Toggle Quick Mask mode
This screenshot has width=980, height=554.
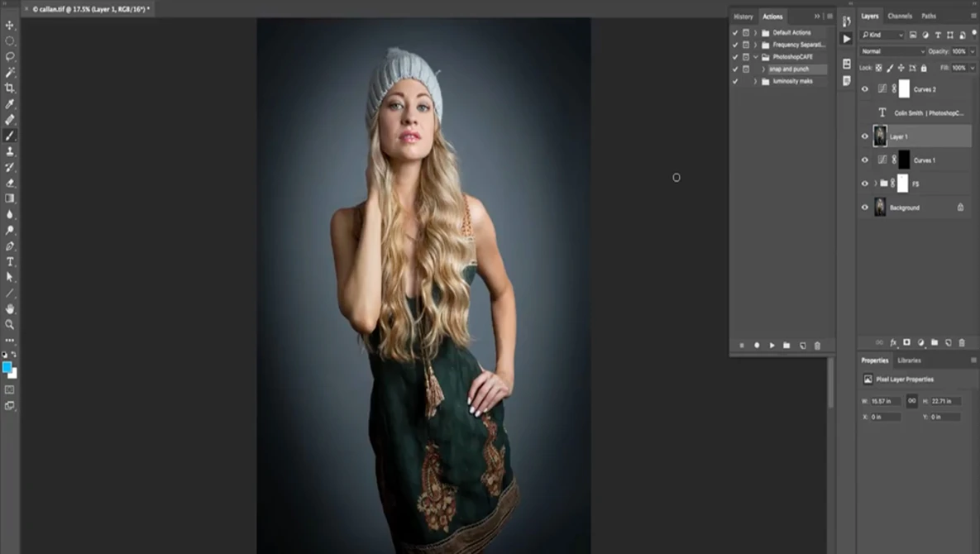(x=10, y=389)
